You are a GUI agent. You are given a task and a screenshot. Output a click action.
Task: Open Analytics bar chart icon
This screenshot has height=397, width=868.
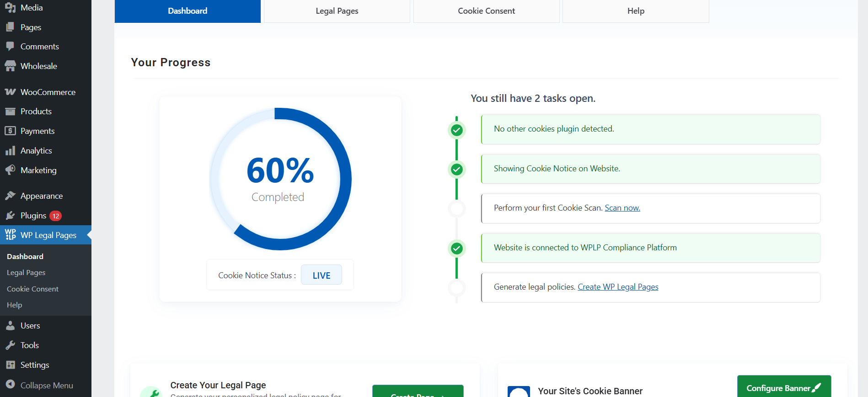10,151
